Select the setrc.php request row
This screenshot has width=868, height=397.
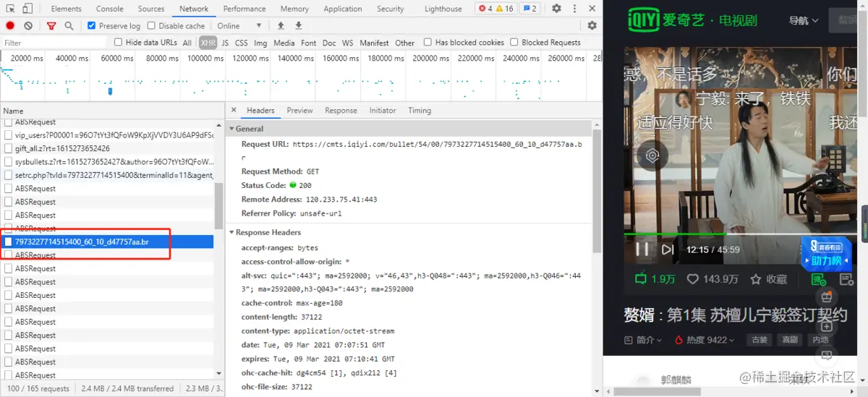[107, 175]
